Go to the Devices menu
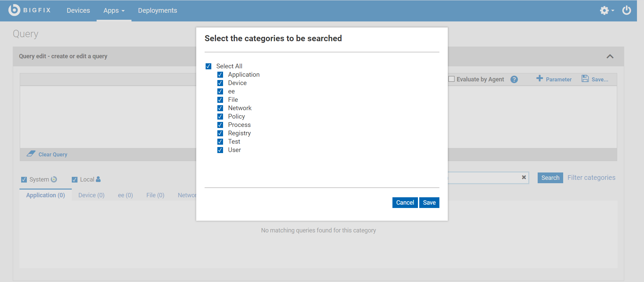The height and width of the screenshot is (282, 644). pyautogui.click(x=78, y=11)
